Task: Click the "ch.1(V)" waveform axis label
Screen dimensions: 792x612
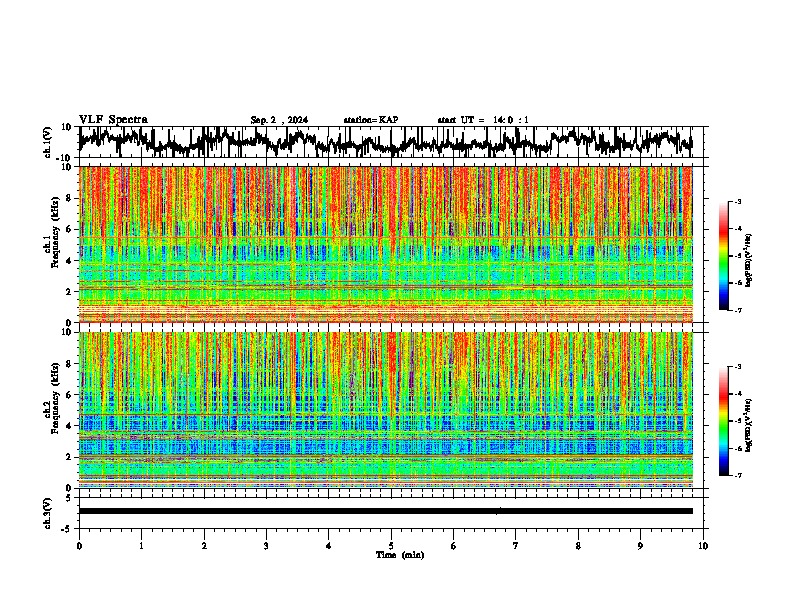Action: click(x=48, y=142)
